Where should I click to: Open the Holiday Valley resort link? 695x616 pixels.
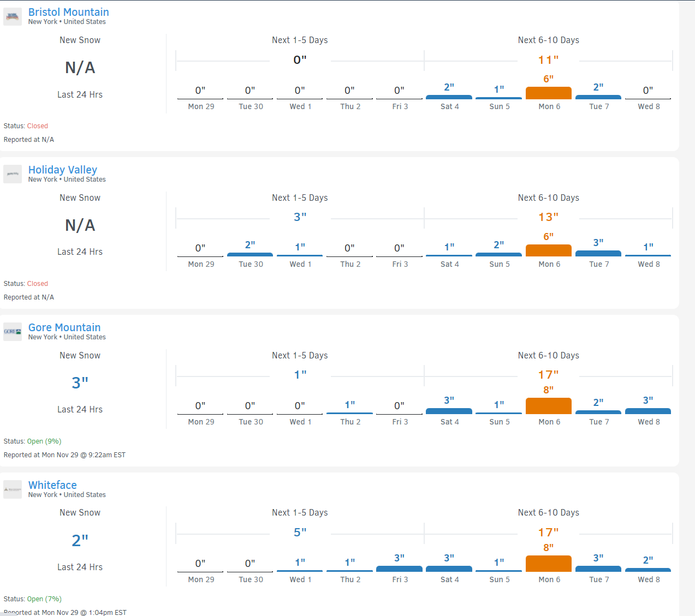point(62,170)
